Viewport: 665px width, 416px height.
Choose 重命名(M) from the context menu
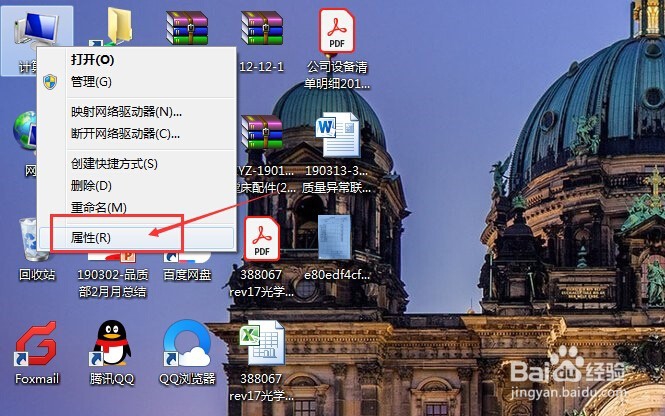click(137, 208)
